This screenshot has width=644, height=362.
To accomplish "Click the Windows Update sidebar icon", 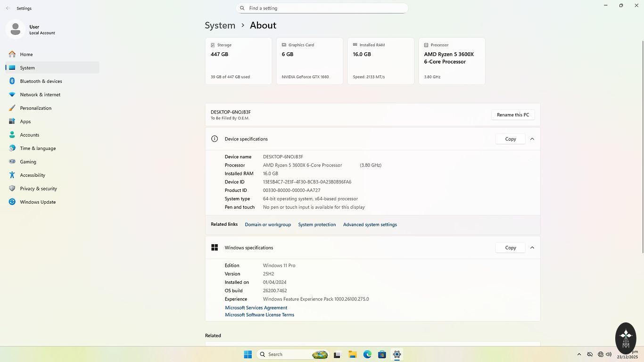I will point(12,202).
